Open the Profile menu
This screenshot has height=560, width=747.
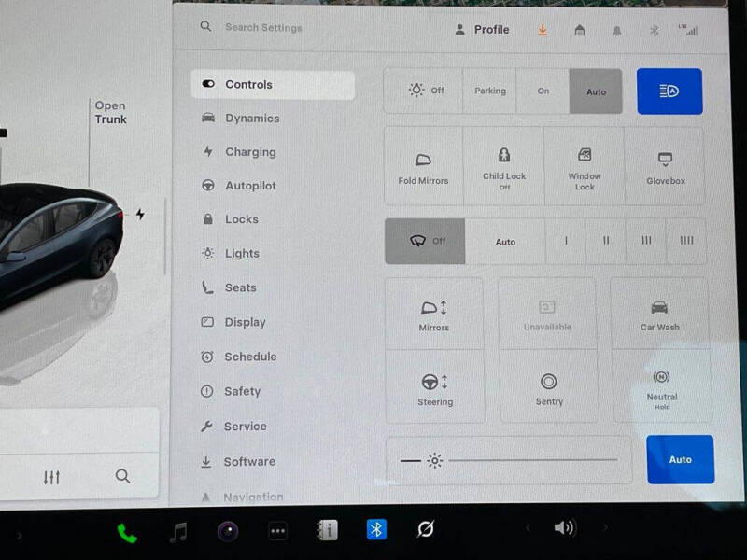(483, 29)
